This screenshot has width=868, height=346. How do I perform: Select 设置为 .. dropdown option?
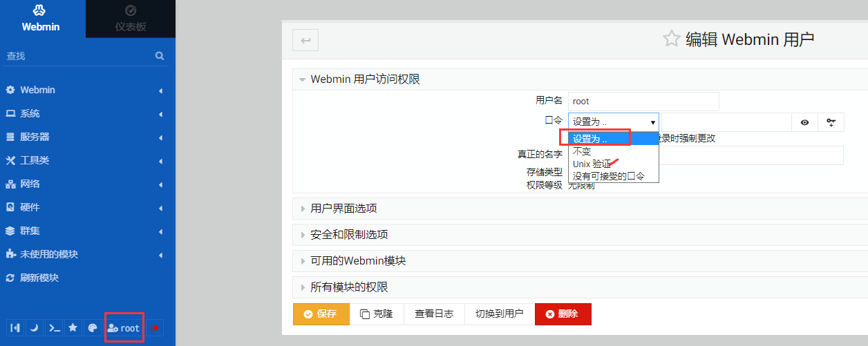614,140
